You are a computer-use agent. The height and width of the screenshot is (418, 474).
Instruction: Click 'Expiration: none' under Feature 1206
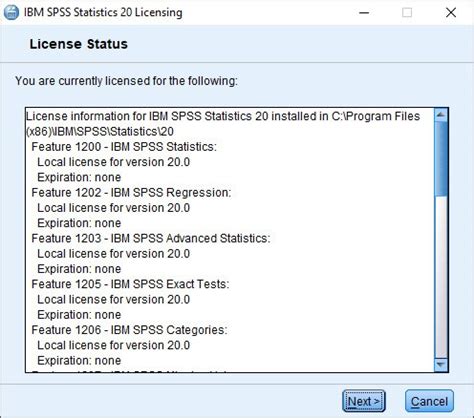click(79, 361)
